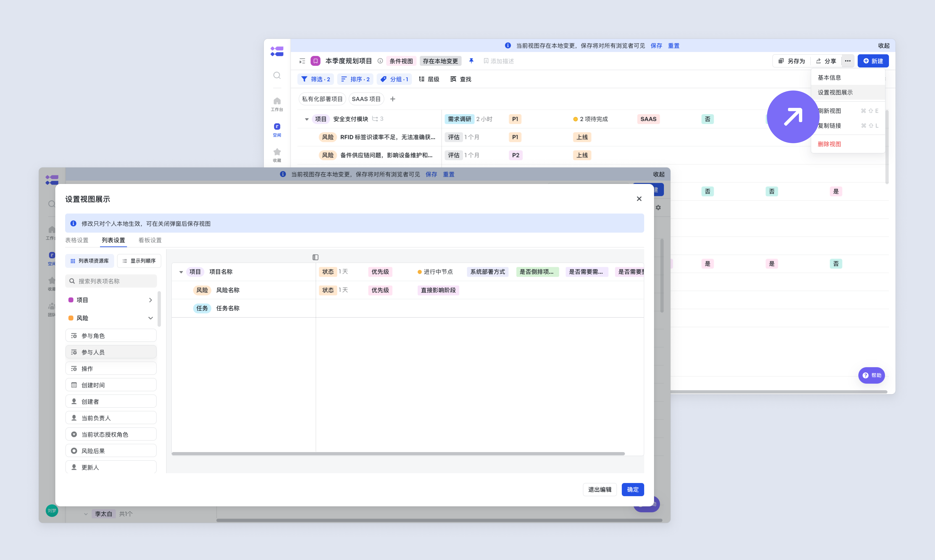
Task: Select 列表项资源库 toggle button
Action: click(x=90, y=261)
